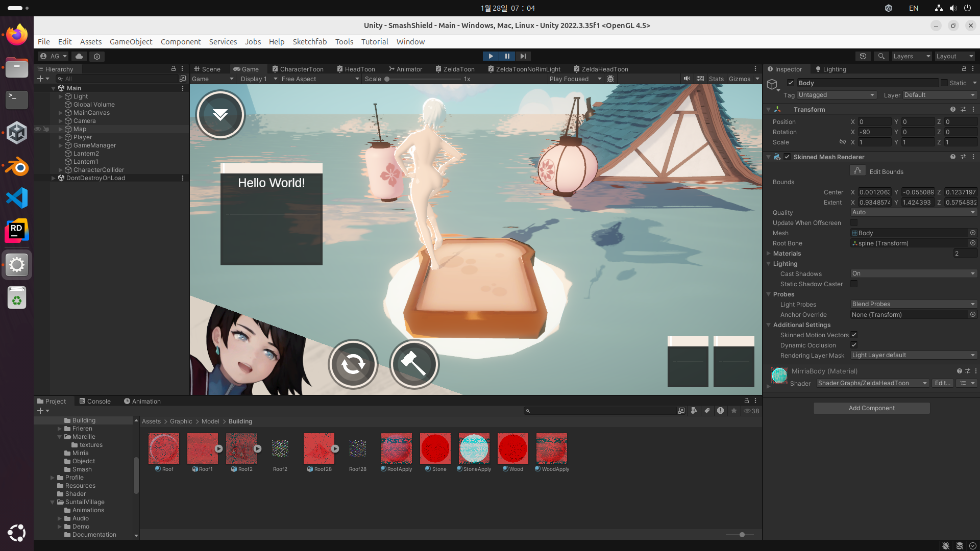
Task: Open the Component menu
Action: [181, 42]
